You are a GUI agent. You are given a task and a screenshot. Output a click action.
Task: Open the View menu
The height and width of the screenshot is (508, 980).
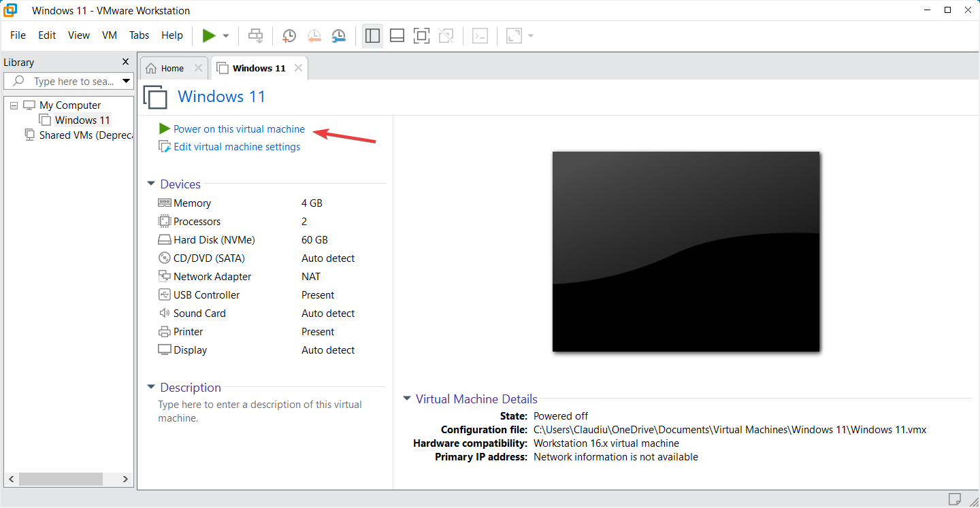[79, 35]
